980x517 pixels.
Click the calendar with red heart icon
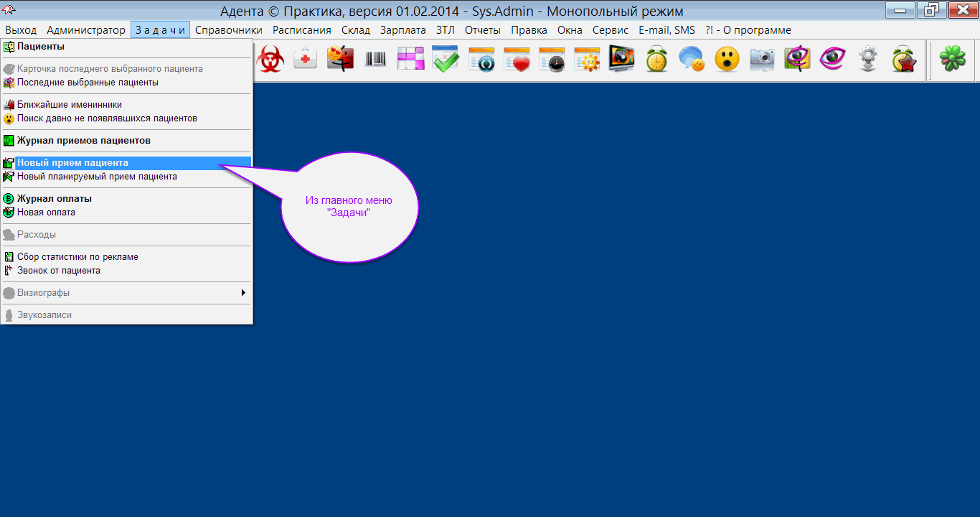tap(516, 60)
